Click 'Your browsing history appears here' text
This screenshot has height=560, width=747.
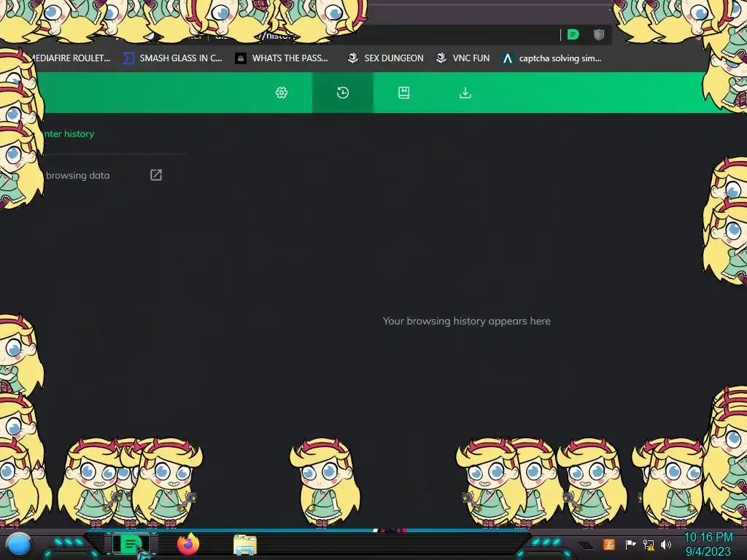click(x=466, y=321)
